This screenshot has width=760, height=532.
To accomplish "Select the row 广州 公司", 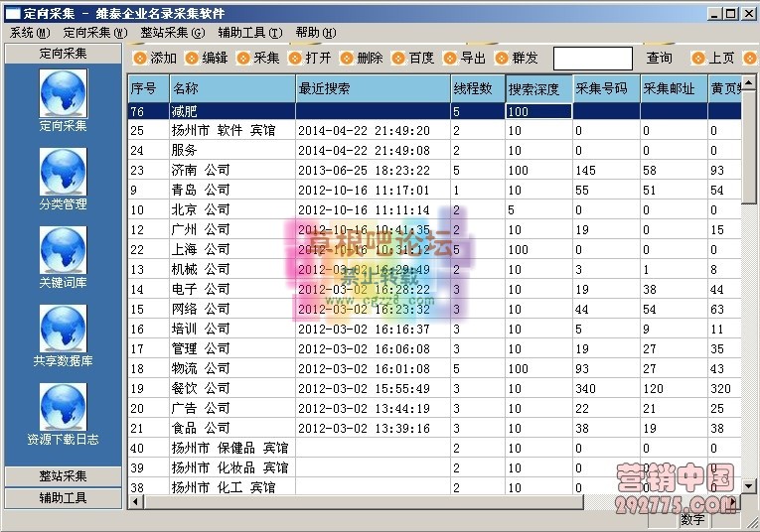I will 435,230.
